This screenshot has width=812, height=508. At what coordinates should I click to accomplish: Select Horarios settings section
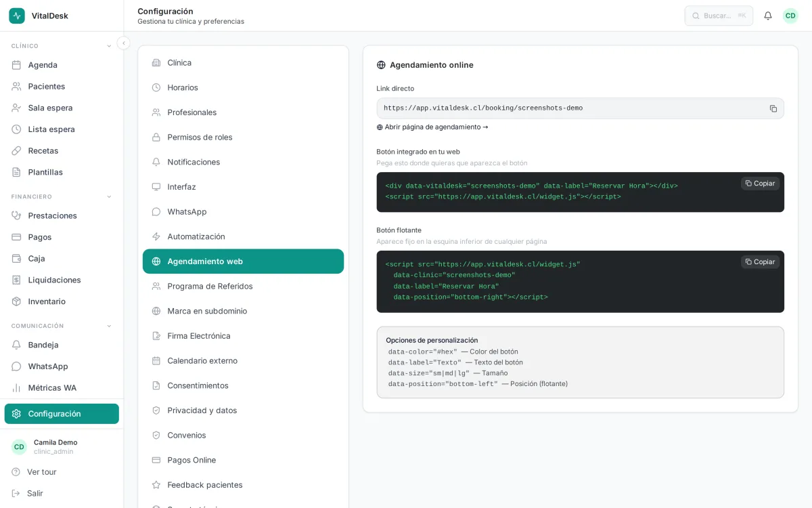pos(243,87)
